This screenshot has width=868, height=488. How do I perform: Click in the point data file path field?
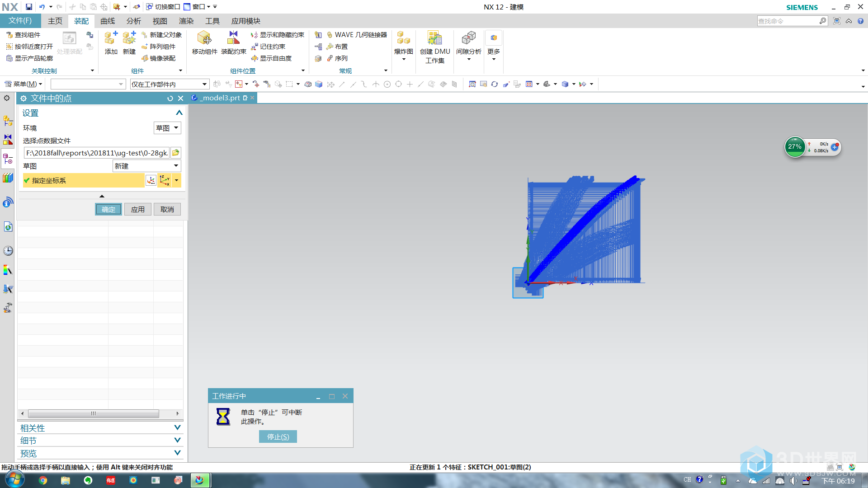click(97, 153)
